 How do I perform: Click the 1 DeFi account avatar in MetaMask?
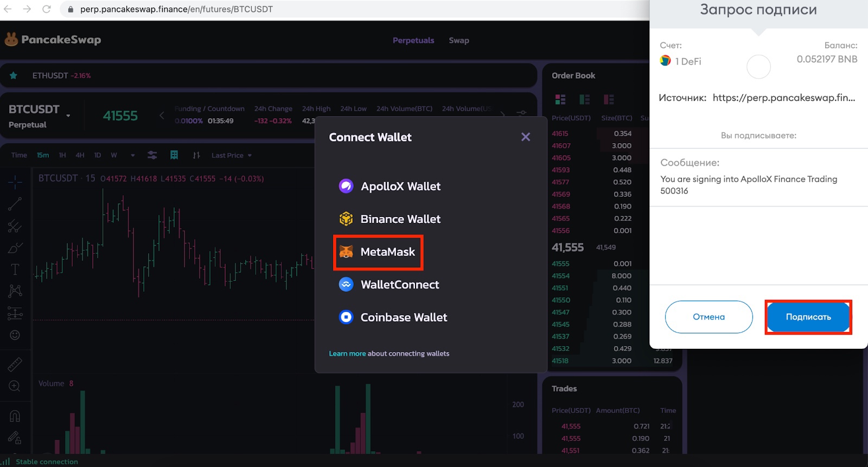click(666, 61)
